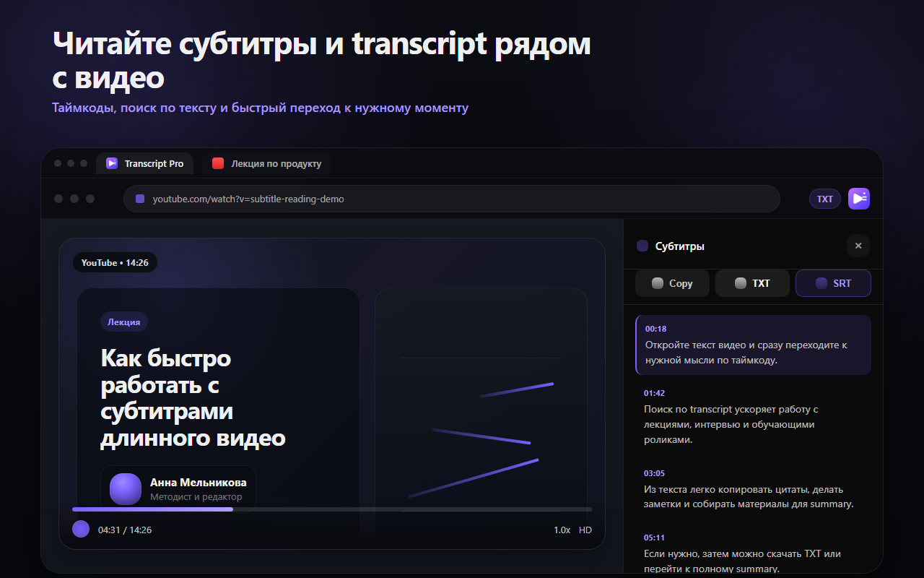Click the TXT badge next to extension icon
The width and height of the screenshot is (924, 578).
[824, 198]
